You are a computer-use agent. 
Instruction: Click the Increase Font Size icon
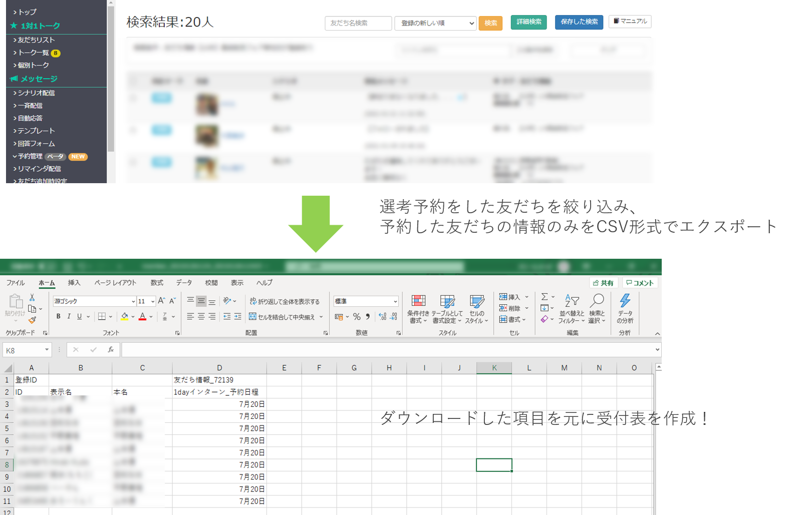(x=161, y=301)
